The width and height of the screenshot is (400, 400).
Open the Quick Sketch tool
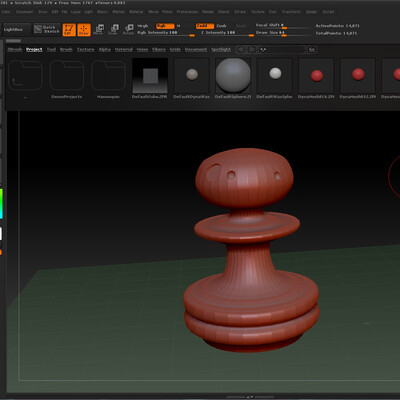[47, 29]
